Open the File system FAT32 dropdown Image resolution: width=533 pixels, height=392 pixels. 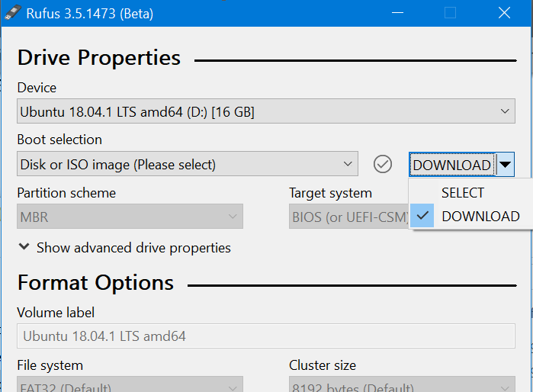(130, 384)
